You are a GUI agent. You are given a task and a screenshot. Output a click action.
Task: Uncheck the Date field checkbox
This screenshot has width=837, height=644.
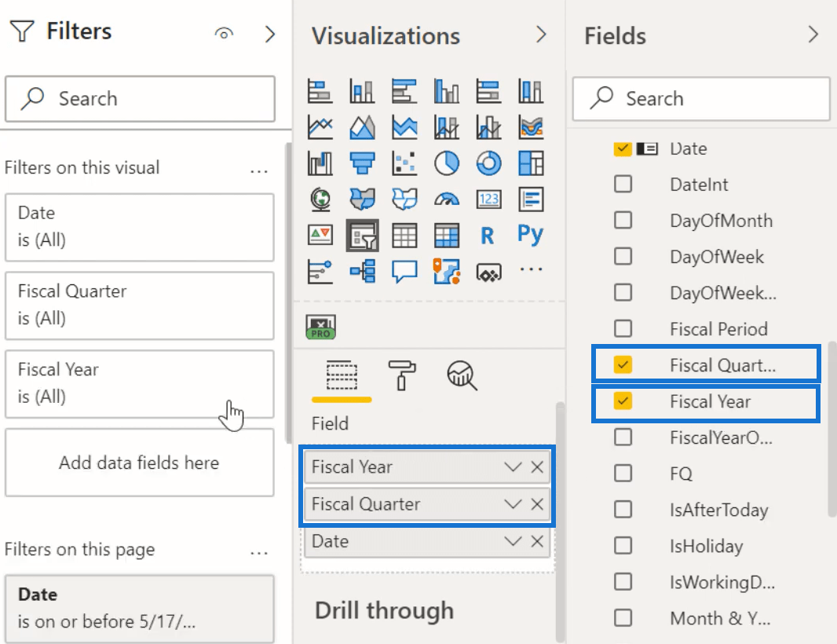pos(623,148)
